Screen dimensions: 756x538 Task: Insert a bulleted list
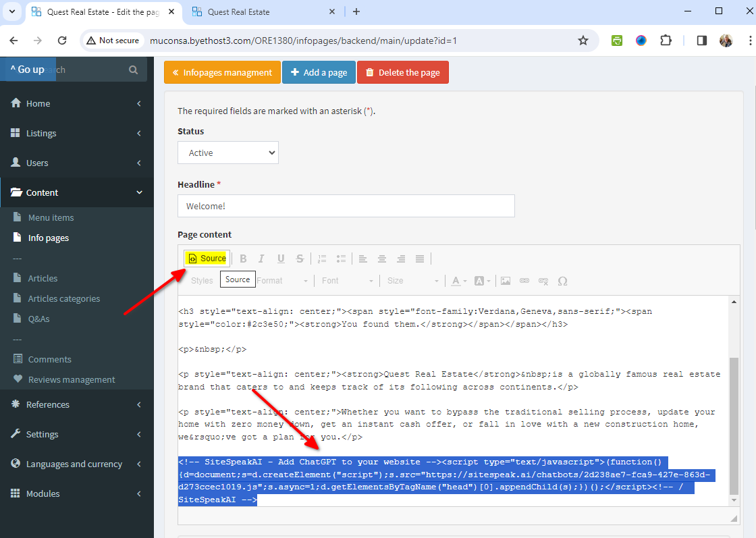click(341, 259)
